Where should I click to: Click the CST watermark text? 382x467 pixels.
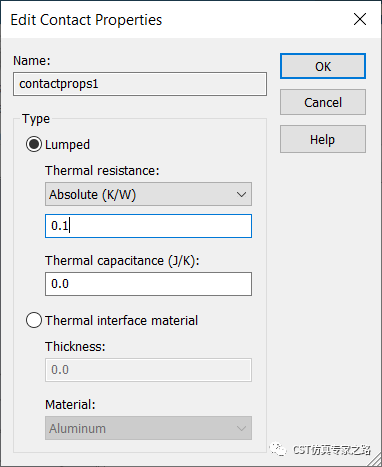coord(332,450)
